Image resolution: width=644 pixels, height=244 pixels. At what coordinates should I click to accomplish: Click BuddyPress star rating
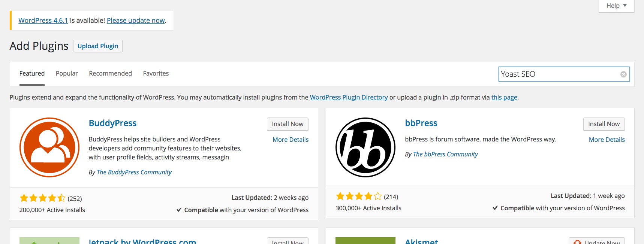[43, 198]
